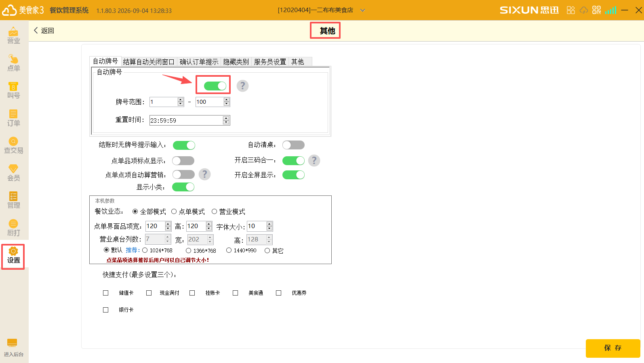The width and height of the screenshot is (644, 363).
Task: Open the 查交易 transaction lookup
Action: pos(14,145)
